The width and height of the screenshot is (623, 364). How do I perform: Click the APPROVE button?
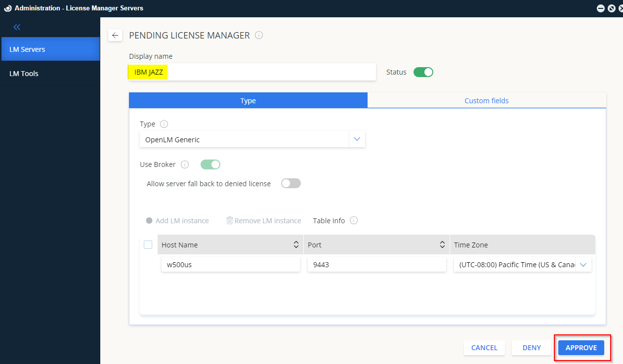(581, 348)
